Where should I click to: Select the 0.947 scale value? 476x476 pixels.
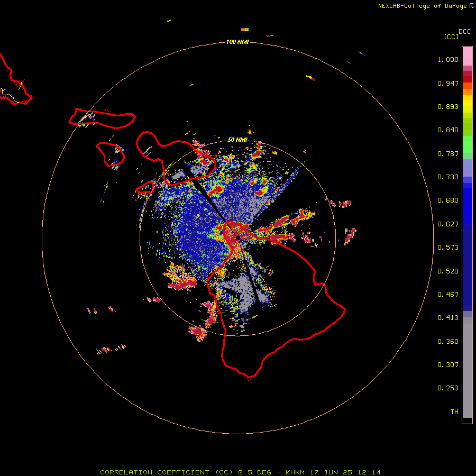[448, 83]
